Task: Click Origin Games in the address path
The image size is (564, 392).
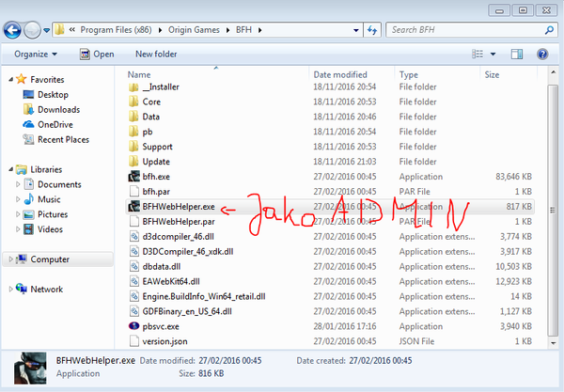Action: click(192, 30)
